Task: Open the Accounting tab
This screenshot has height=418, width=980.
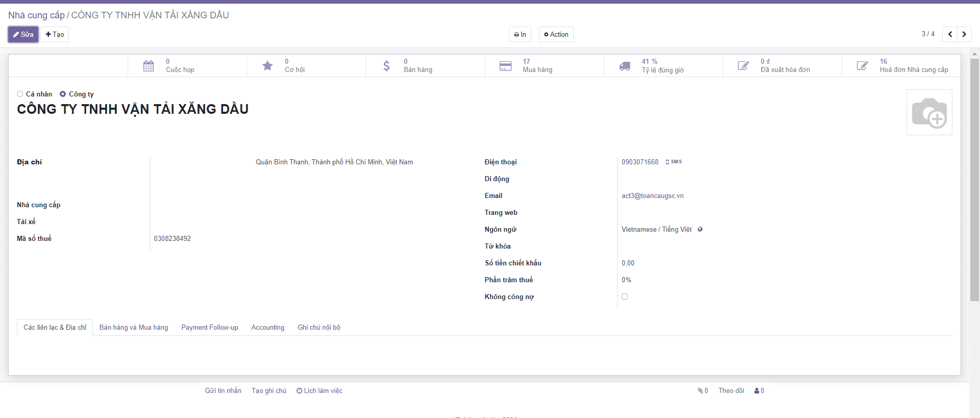Action: click(267, 327)
